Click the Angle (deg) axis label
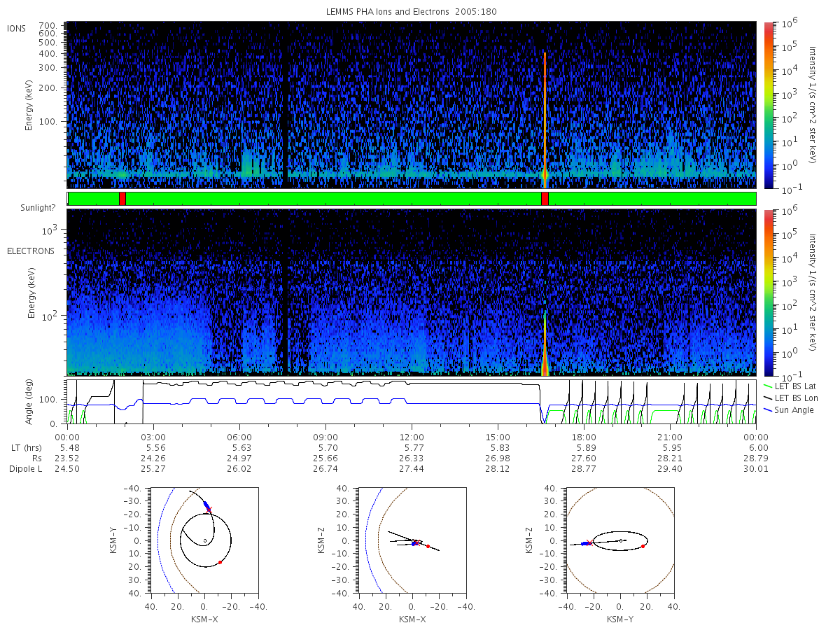 [31, 402]
